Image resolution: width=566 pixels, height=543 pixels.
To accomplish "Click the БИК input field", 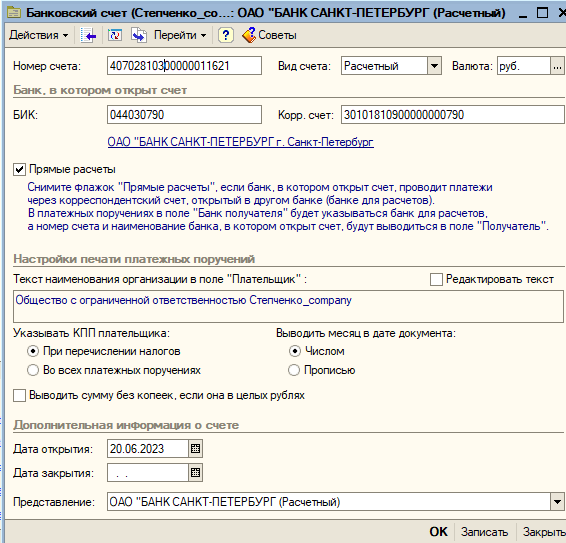I will 184,115.
